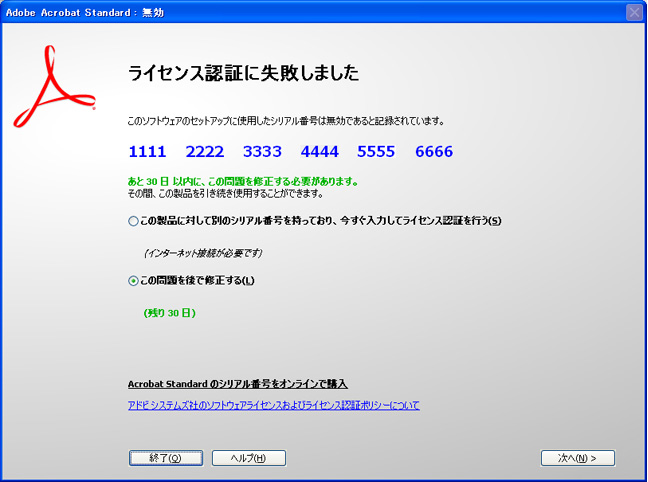
Task: Click serial number segment 6666
Action: point(434,152)
